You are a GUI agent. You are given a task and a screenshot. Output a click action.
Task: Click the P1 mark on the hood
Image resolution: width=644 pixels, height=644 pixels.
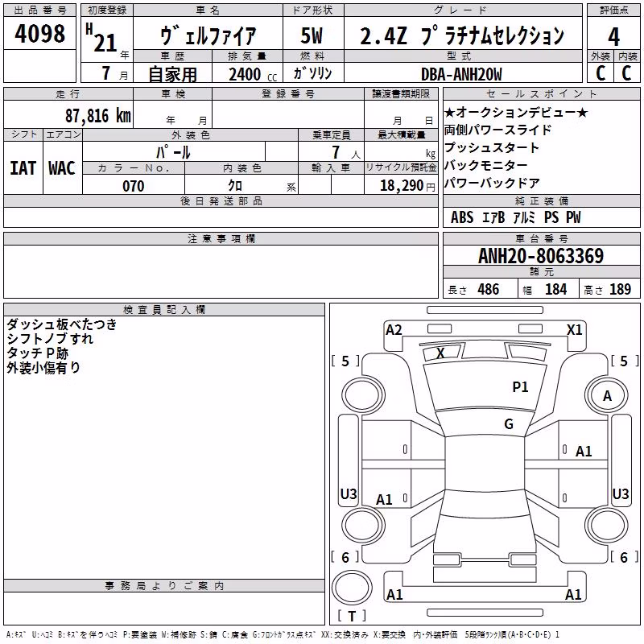520,387
